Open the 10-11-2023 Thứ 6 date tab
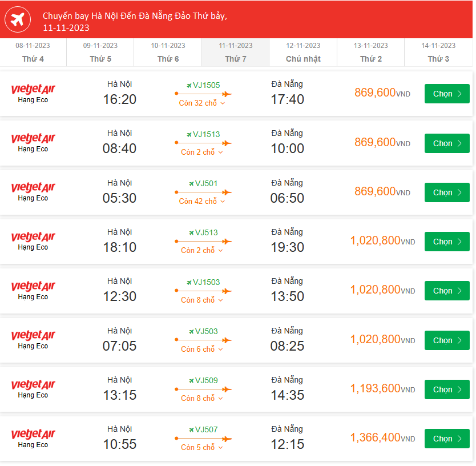 [168, 53]
